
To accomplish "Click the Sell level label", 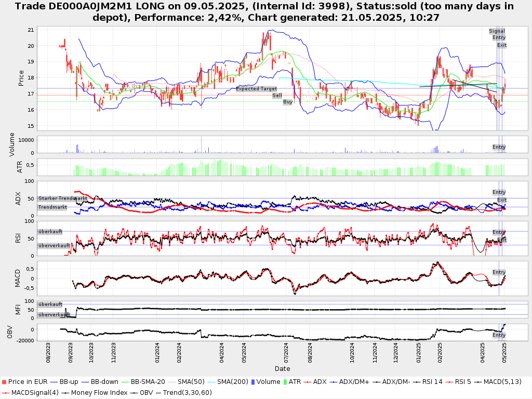I will tap(277, 96).
